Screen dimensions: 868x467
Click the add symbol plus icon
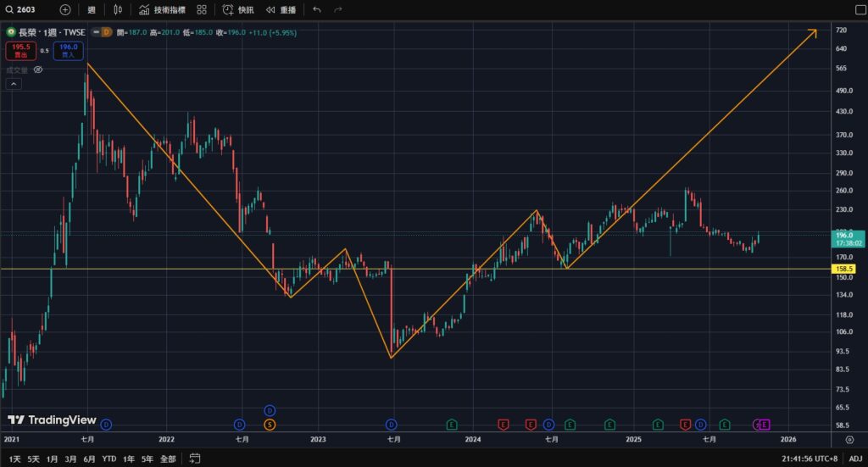point(65,9)
